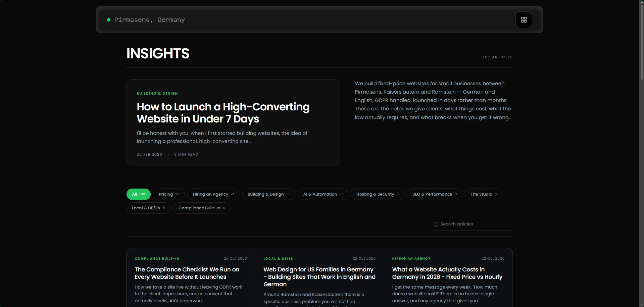
Task: Filter articles by Hiring an Agency
Action: click(x=213, y=194)
